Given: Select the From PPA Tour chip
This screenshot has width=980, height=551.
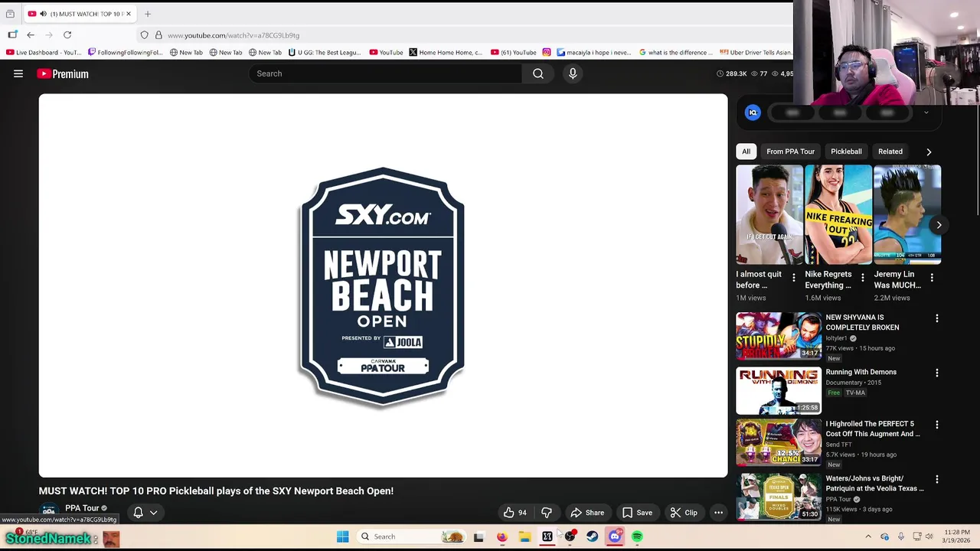Looking at the screenshot, I should 790,152.
